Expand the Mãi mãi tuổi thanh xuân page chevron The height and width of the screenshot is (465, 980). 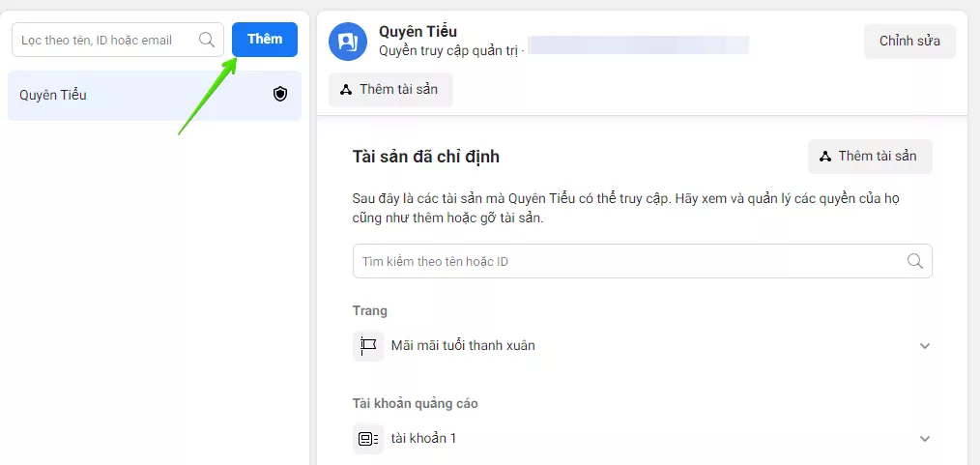tap(924, 346)
